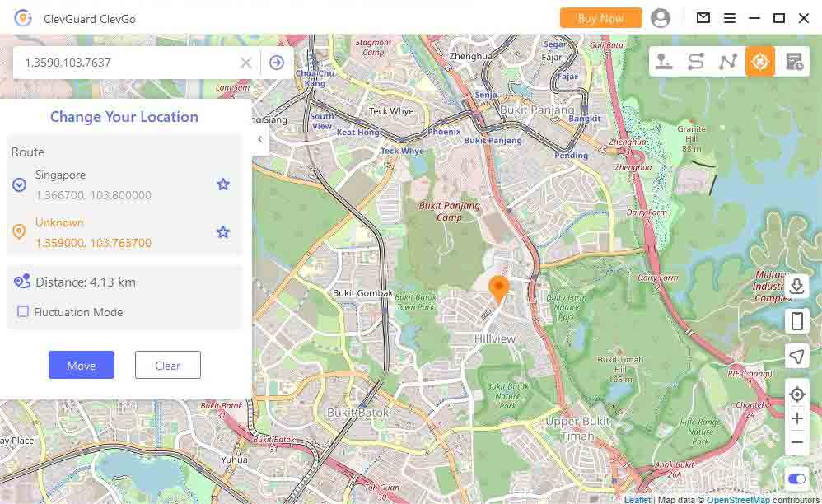Collapse the Change Your Location panel
This screenshot has height=504, width=822.
pyautogui.click(x=260, y=139)
